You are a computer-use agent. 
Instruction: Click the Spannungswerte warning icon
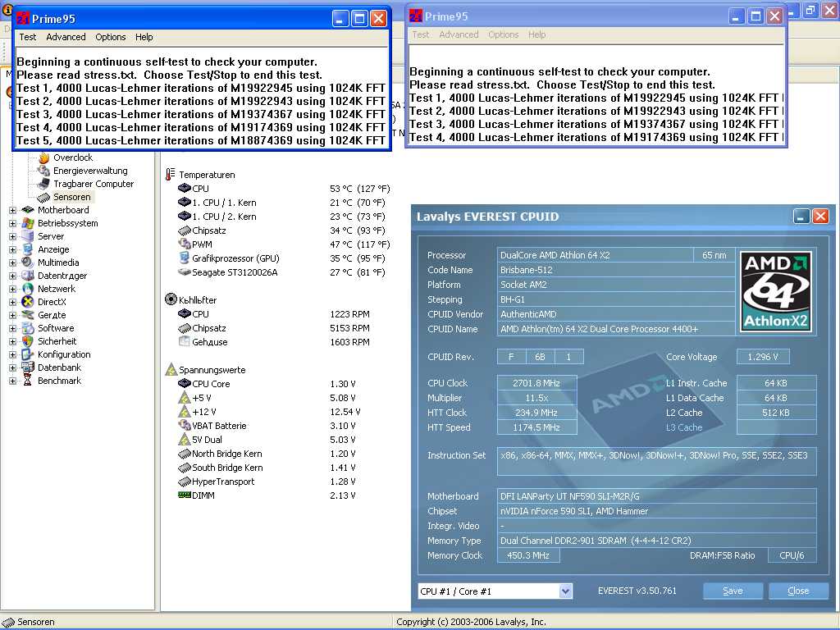tap(171, 369)
